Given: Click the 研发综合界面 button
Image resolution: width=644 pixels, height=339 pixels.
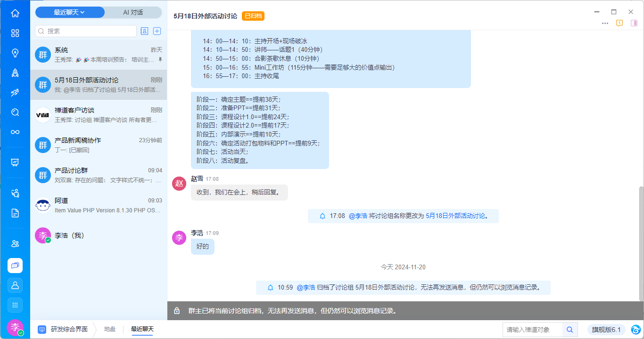Looking at the screenshot, I should point(63,329).
